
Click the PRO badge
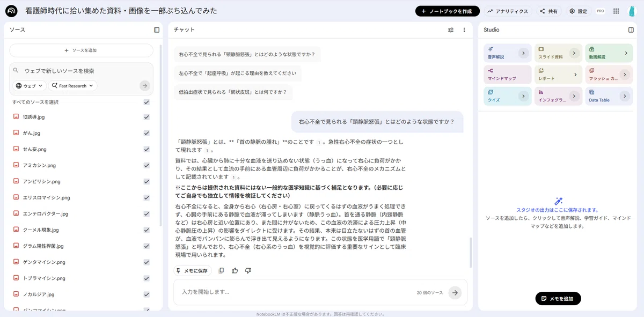point(601,11)
